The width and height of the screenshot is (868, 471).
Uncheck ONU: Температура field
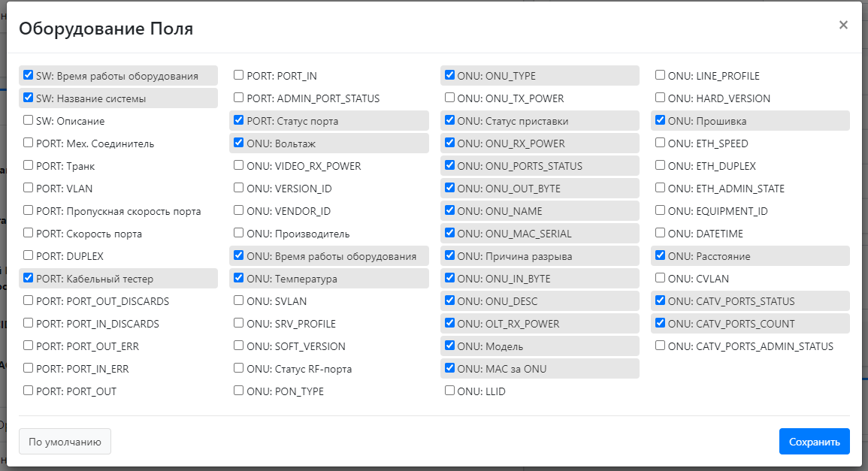click(239, 278)
